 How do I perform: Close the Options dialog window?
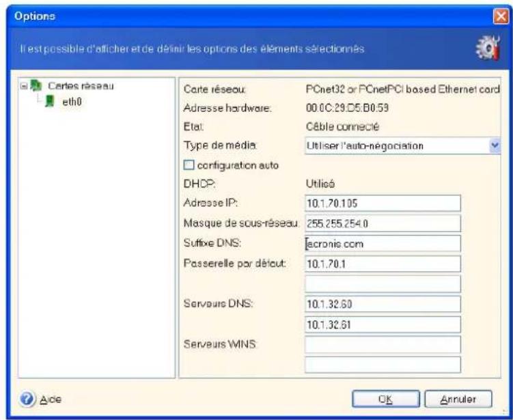pyautogui.click(x=501, y=16)
